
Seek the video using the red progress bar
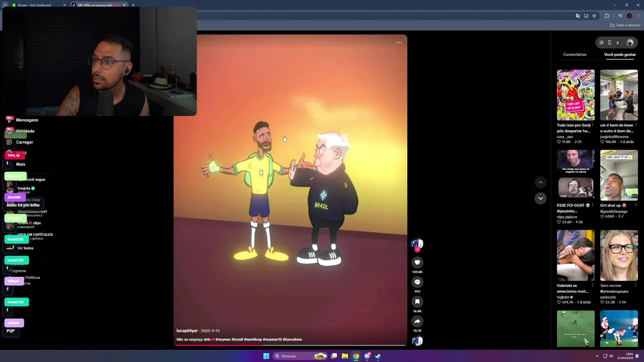[290, 345]
